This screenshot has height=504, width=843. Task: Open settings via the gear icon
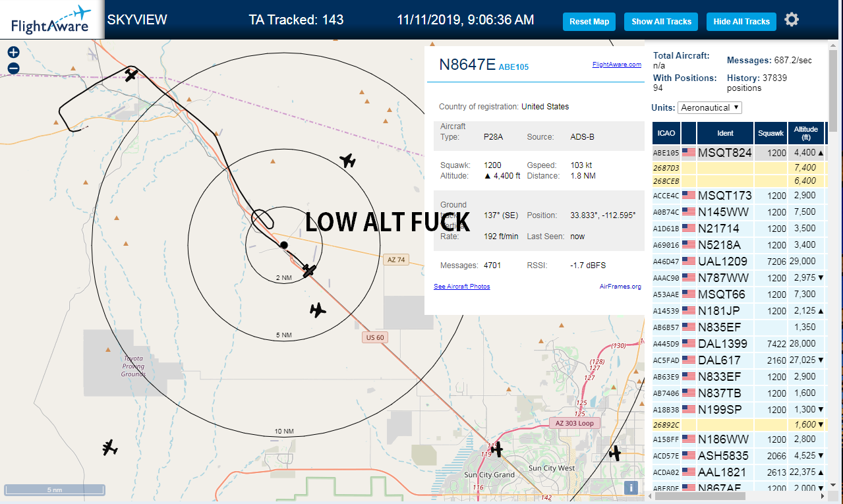coord(792,20)
